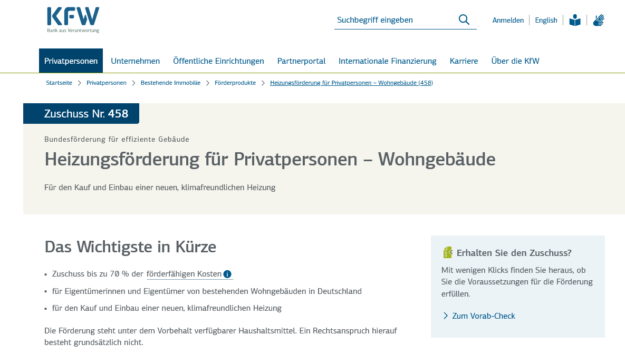Click the info icon after förderfähigen Kosten

(227, 273)
